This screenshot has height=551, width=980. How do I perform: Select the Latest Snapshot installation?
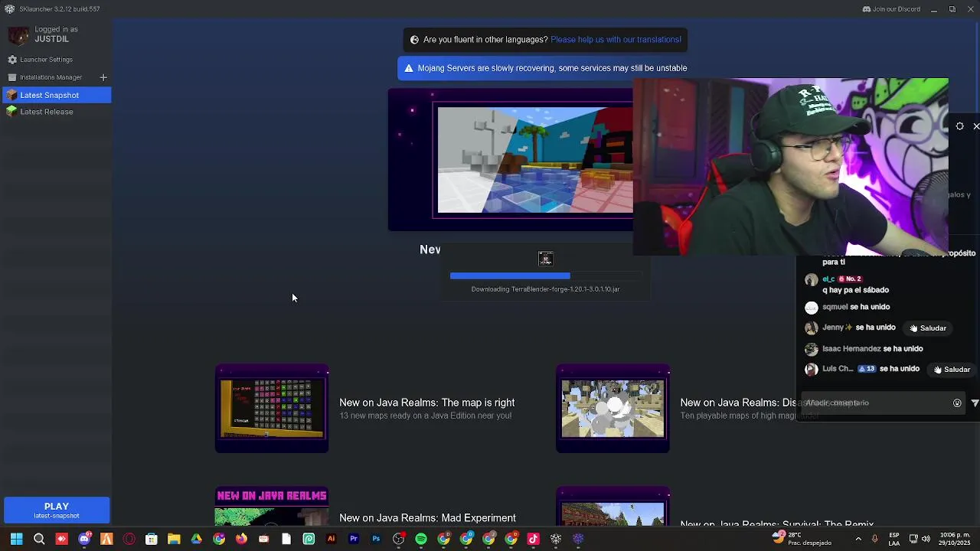click(56, 95)
